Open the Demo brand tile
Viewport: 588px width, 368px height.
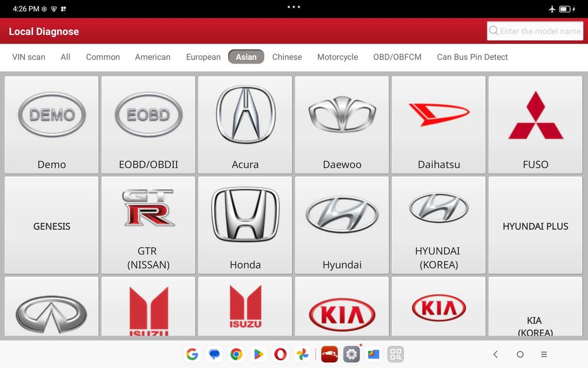(52, 125)
